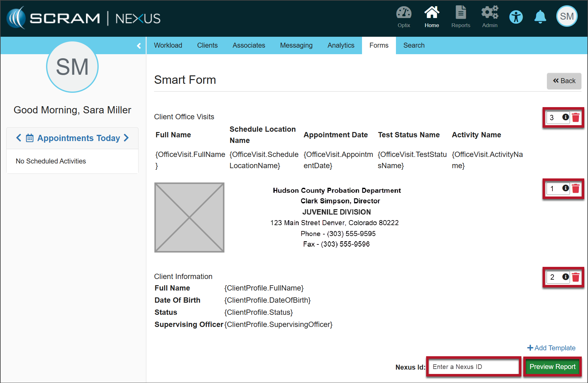Go to previous day's appointments
The height and width of the screenshot is (383, 588).
[19, 138]
